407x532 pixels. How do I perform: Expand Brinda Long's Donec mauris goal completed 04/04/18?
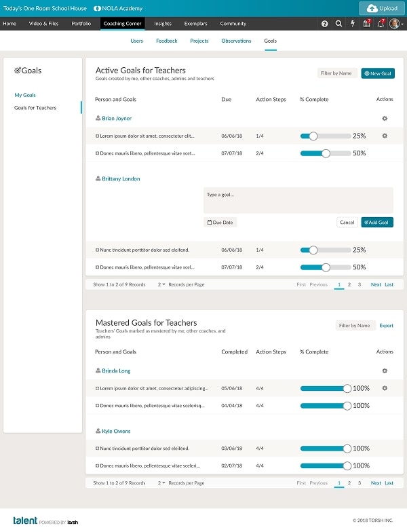coord(98,406)
